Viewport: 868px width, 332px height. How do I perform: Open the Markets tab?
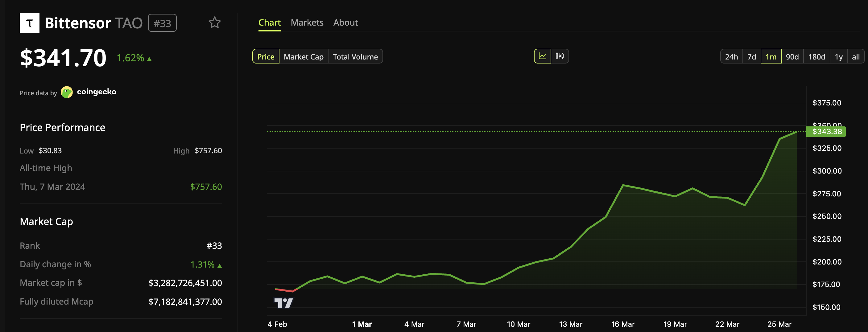click(x=307, y=23)
